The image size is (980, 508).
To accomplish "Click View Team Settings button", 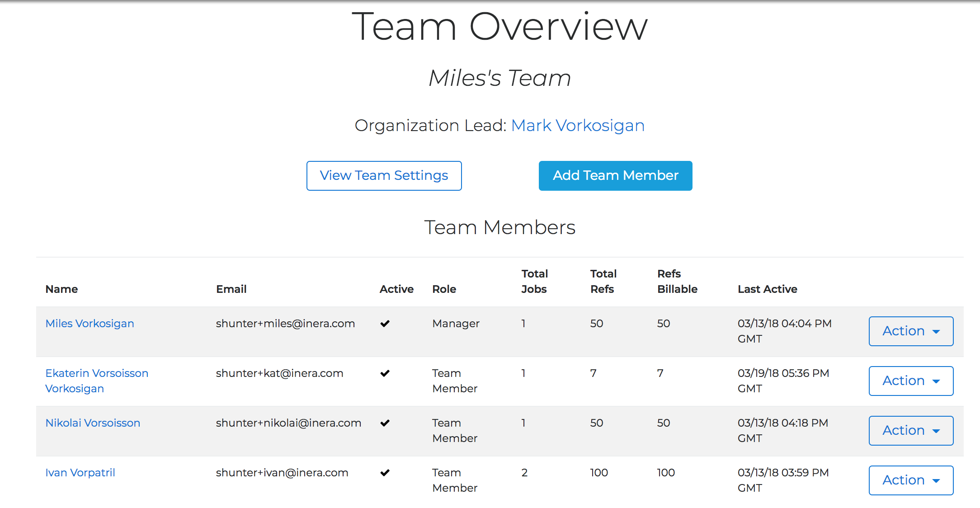I will pos(384,176).
